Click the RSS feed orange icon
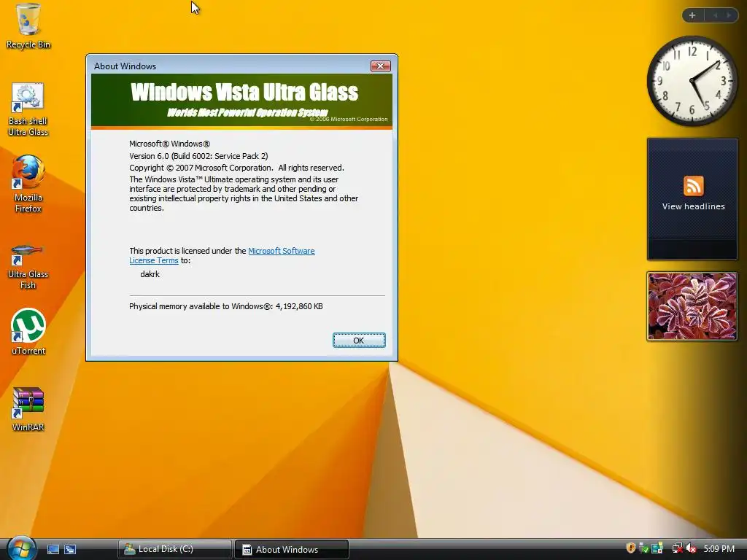Screen dimensions: 747x560 tap(693, 186)
